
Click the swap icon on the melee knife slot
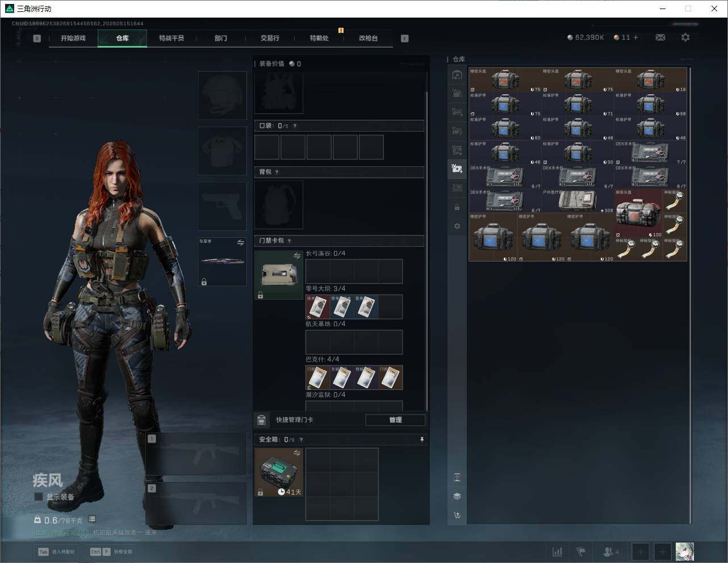pyautogui.click(x=241, y=242)
